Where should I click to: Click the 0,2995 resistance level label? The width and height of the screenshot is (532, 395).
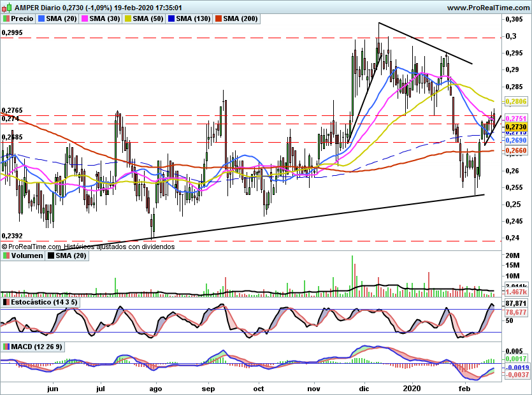click(12, 33)
